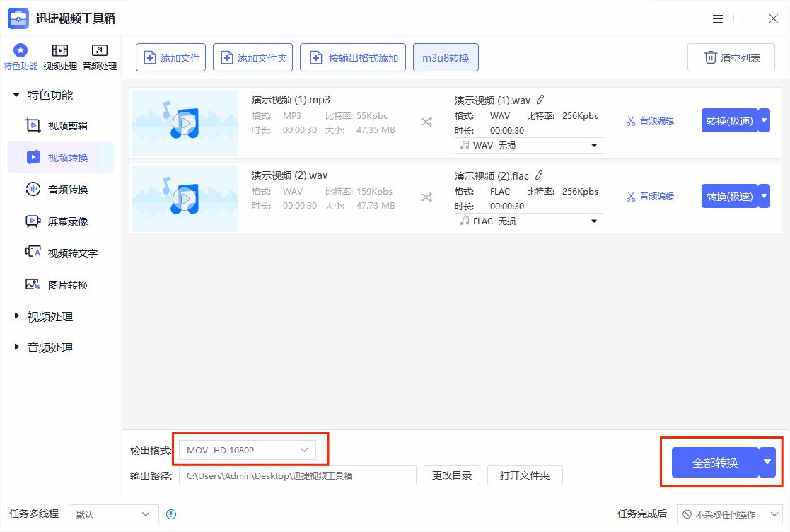Click the 47.35 MB size value

coord(376,130)
